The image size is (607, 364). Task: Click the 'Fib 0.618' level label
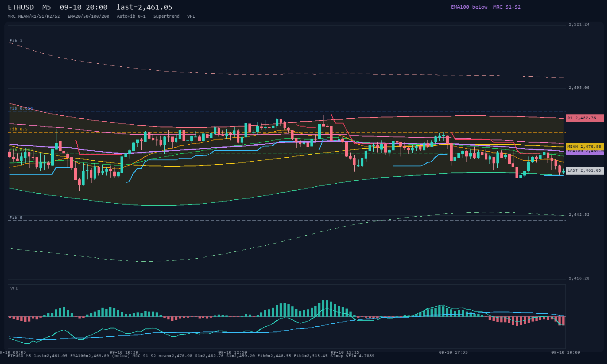tap(21, 108)
